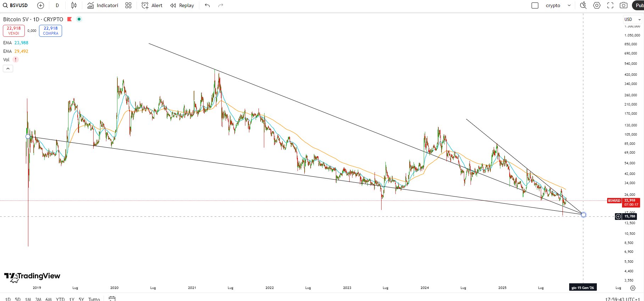
Task: Select the 5D time range
Action: (x=18, y=299)
